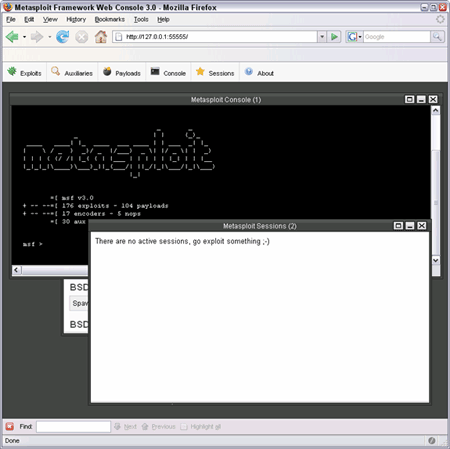Open the Auxiliaries section label
Viewport: 450px width, 449px height.
[78, 73]
